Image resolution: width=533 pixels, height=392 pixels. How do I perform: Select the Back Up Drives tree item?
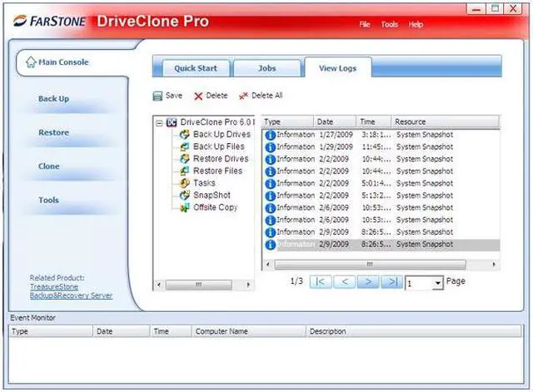[222, 135]
